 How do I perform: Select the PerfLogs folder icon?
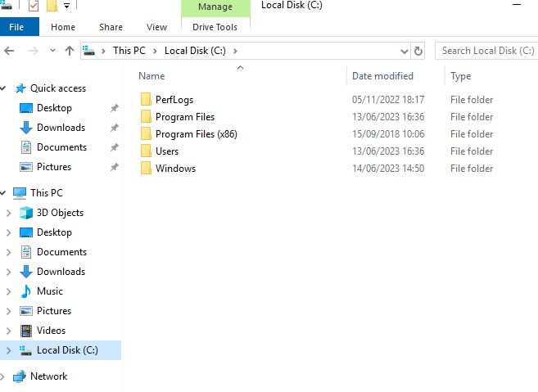[x=146, y=100]
